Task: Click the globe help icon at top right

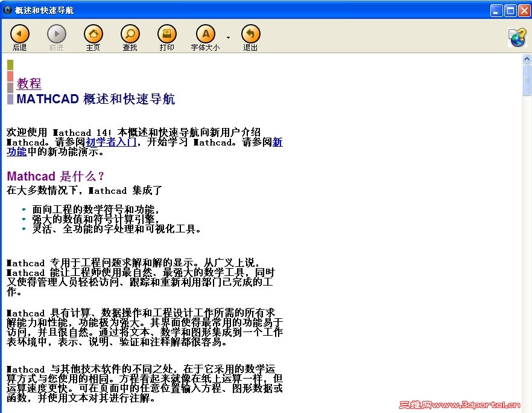Action: click(x=518, y=37)
